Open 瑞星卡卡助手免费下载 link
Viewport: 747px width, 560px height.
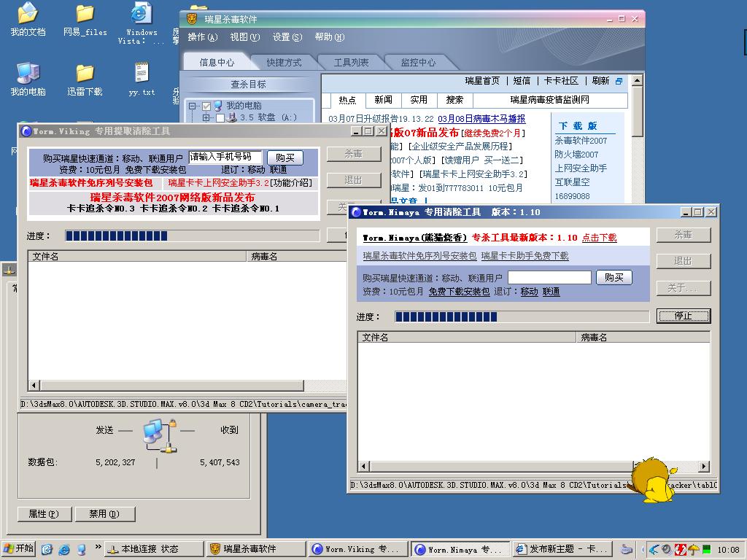525,256
